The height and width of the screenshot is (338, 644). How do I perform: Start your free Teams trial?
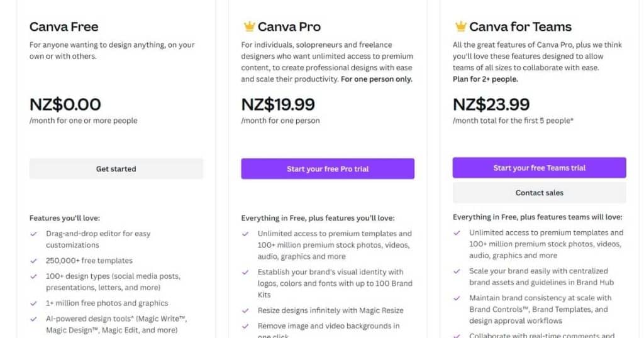539,168
